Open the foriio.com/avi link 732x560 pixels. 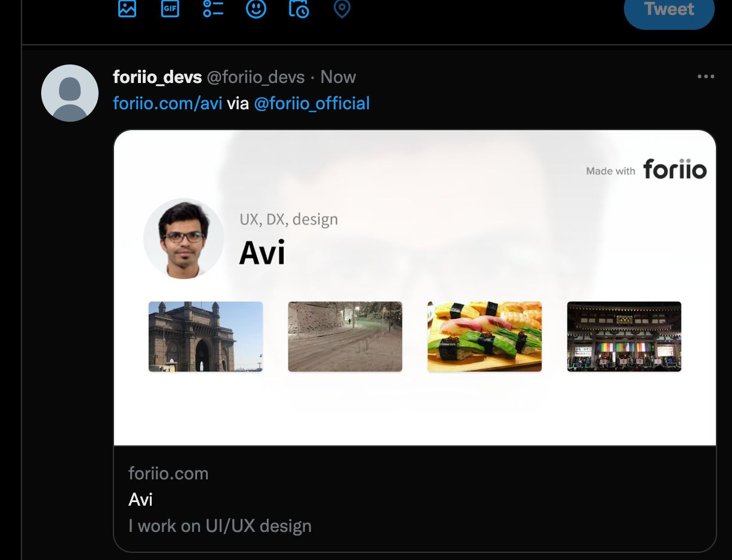point(167,103)
